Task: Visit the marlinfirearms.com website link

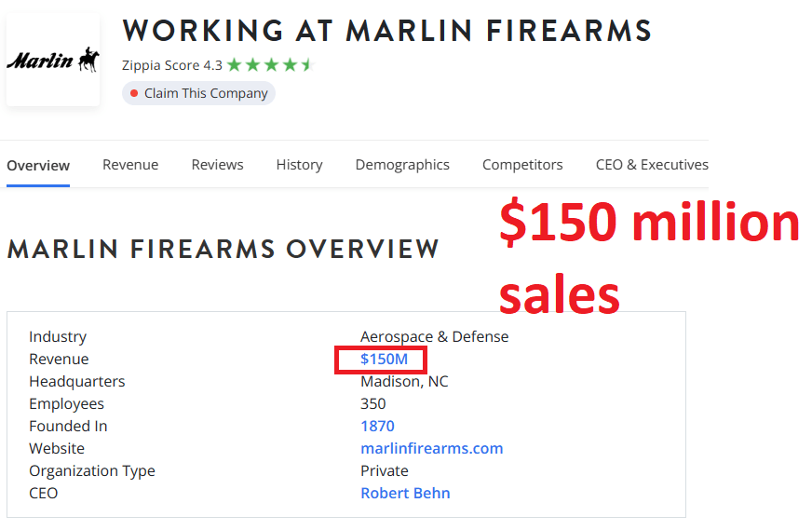Action: click(431, 449)
